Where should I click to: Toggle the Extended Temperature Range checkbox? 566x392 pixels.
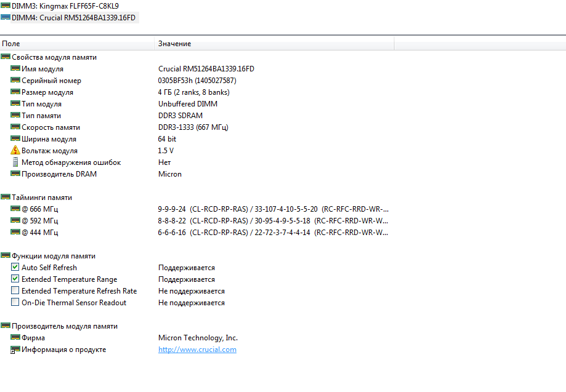(x=15, y=279)
